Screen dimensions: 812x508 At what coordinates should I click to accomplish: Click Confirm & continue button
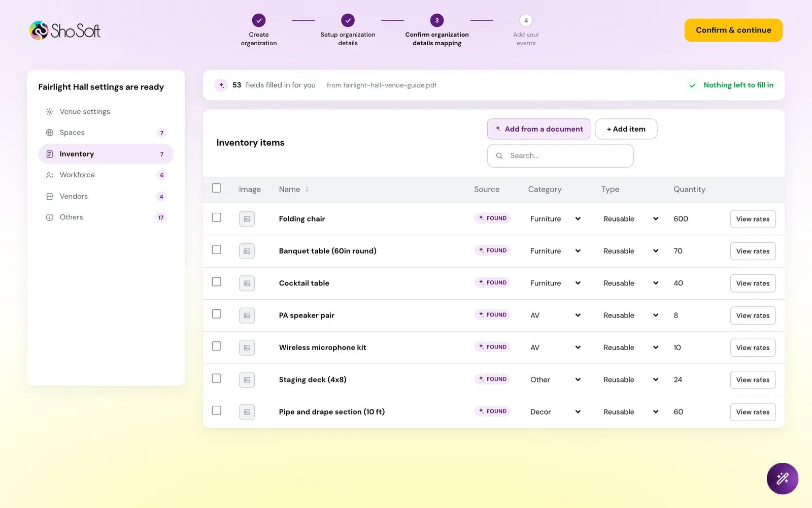[733, 30]
